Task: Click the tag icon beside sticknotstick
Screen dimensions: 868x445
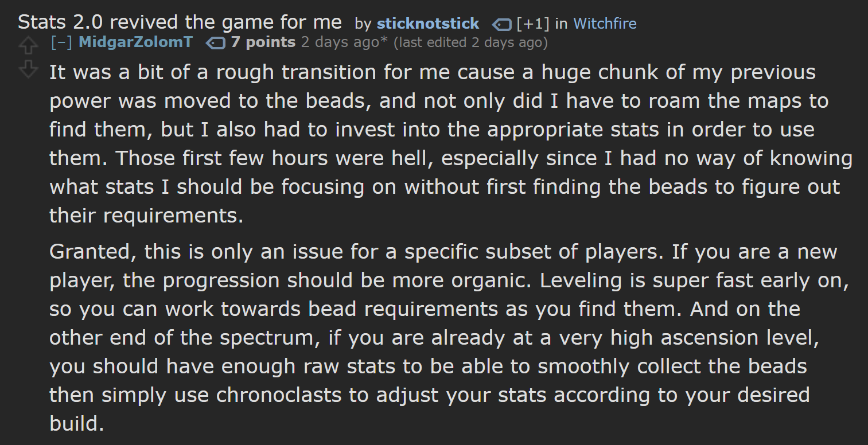Action: pos(502,24)
